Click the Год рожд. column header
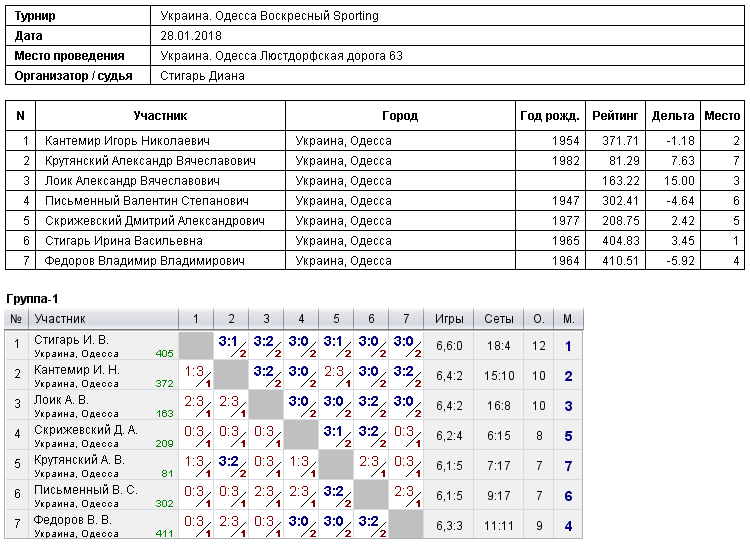Viewport: 750px width, 544px height. click(550, 116)
